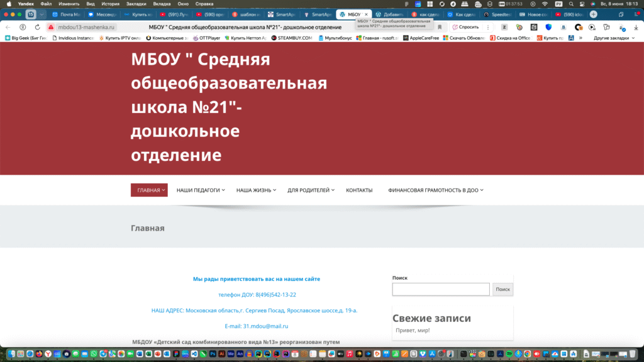Click the insecure site warning icon
Image resolution: width=644 pixels, height=362 pixels.
(x=51, y=27)
